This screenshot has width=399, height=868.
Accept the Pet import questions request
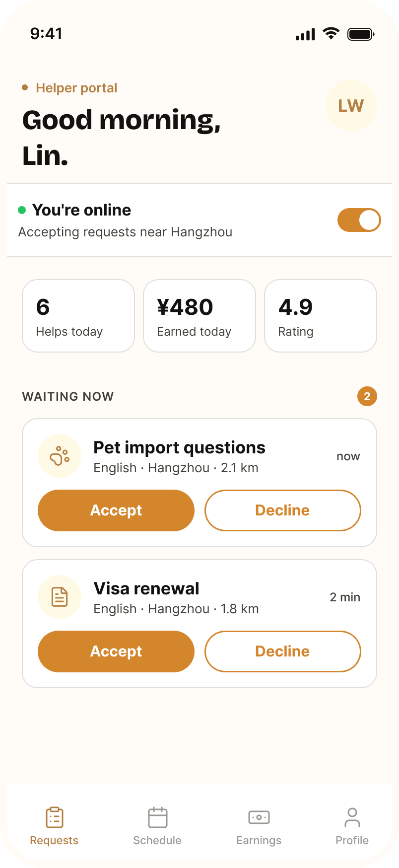tap(116, 510)
